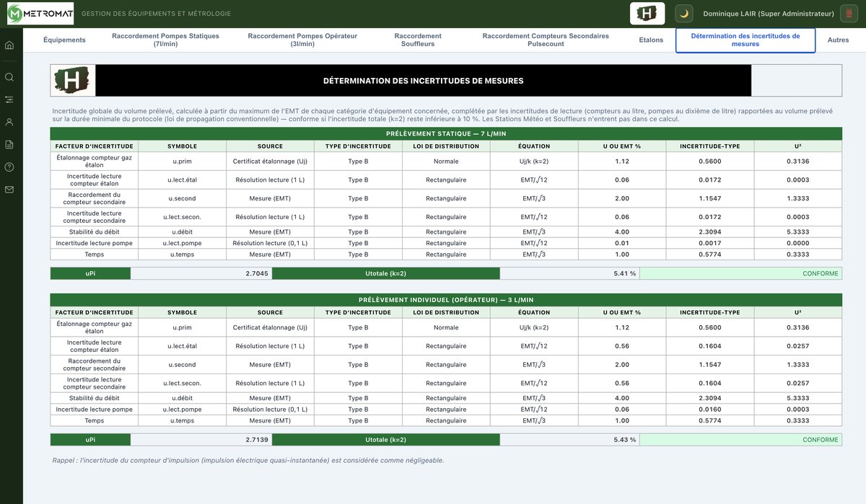Click 'Normale' distribution cell in static table

pyautogui.click(x=446, y=161)
